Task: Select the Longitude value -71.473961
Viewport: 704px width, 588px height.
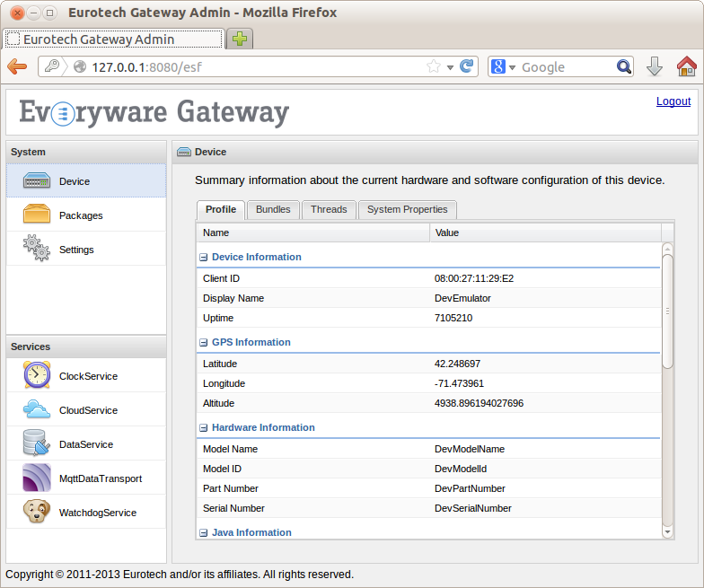Action: (x=459, y=383)
